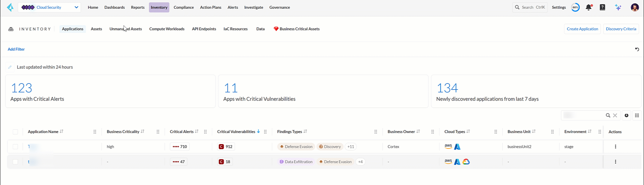This screenshot has height=185, width=644.
Task: Select all rows with header checkbox
Action: click(x=15, y=132)
